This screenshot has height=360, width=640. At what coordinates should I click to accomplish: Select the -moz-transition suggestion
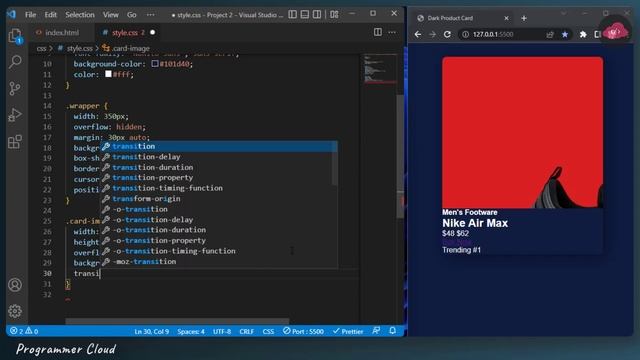(x=218, y=262)
